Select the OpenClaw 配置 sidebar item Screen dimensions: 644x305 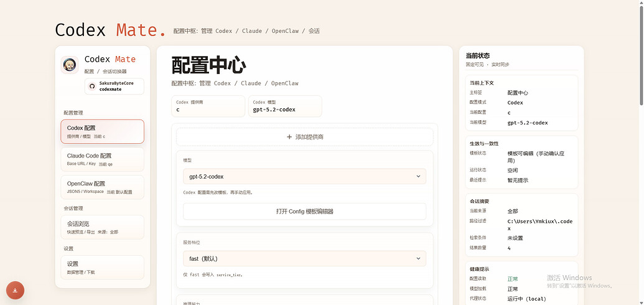[x=102, y=187]
